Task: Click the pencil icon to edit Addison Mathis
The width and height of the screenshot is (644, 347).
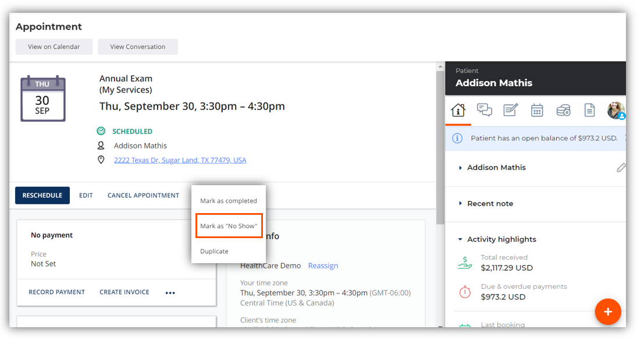Action: coord(621,167)
